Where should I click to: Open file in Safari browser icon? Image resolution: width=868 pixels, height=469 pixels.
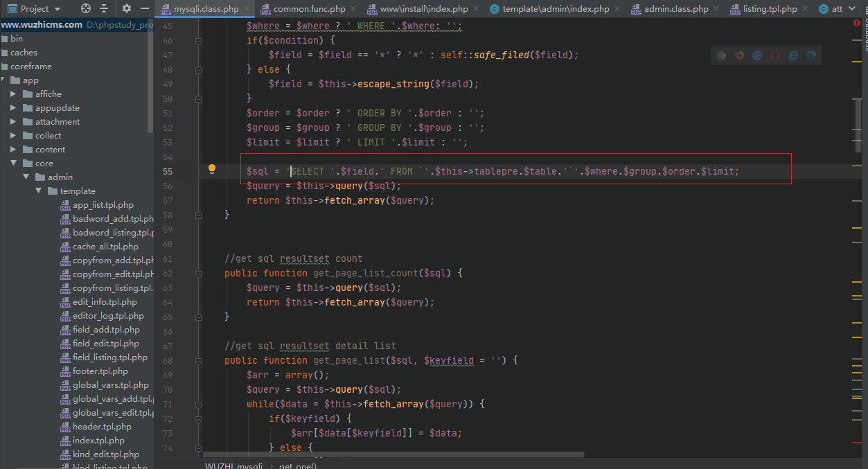click(757, 55)
